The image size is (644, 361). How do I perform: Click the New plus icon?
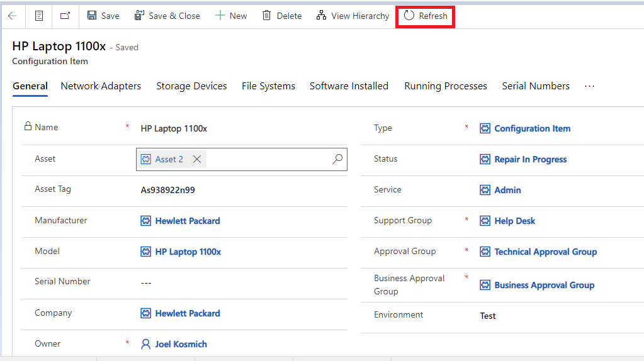(220, 16)
